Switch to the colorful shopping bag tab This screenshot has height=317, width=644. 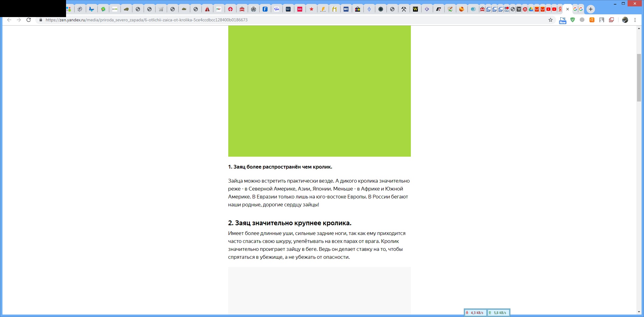pos(358,9)
